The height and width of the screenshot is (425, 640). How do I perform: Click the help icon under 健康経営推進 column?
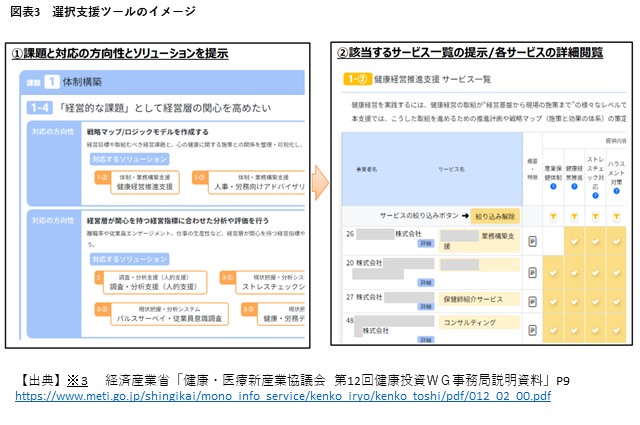coord(574,187)
